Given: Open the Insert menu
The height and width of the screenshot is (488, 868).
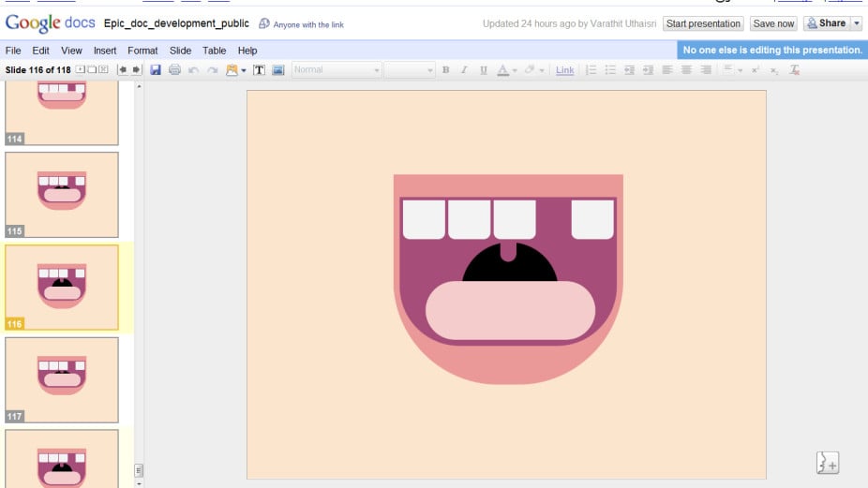Looking at the screenshot, I should 105,51.
